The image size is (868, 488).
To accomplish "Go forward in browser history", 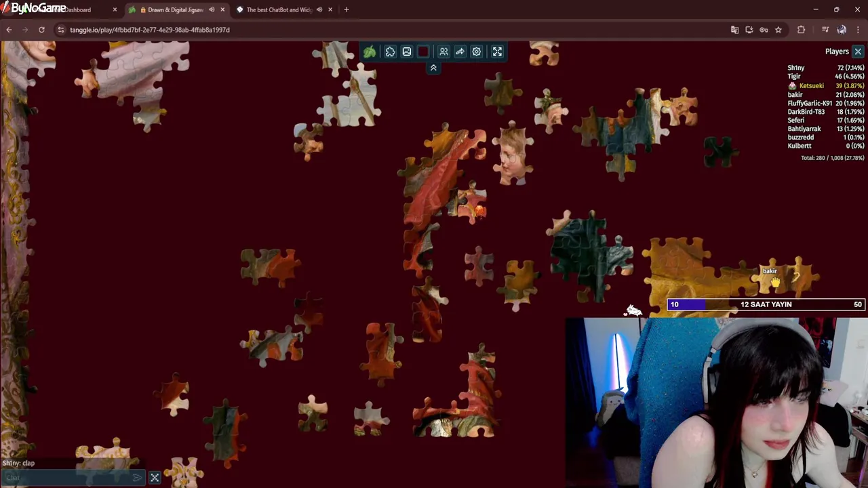I will coord(25,30).
